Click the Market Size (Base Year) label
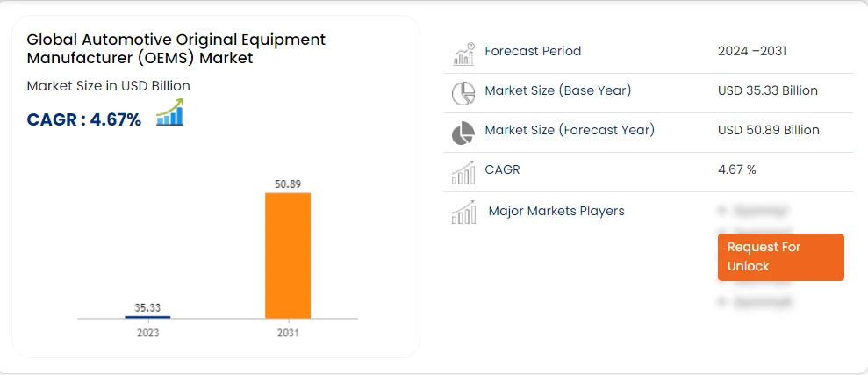868x375 pixels. point(558,90)
